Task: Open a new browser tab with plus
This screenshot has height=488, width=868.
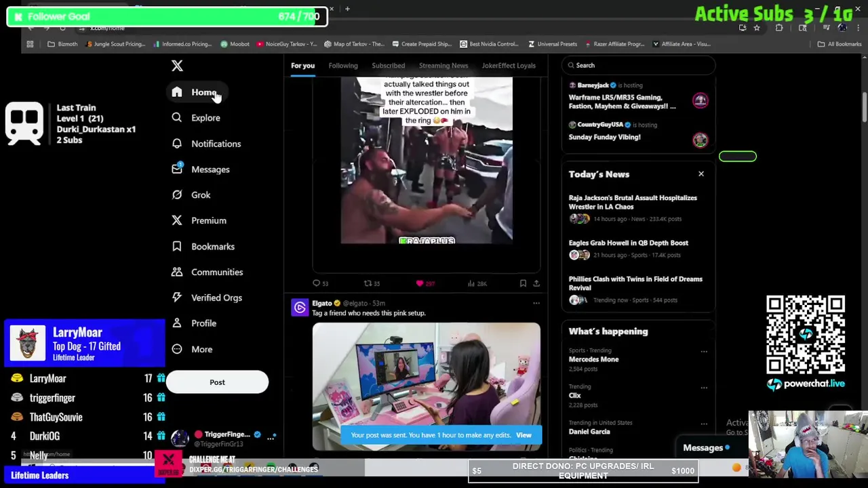Action: point(347,9)
